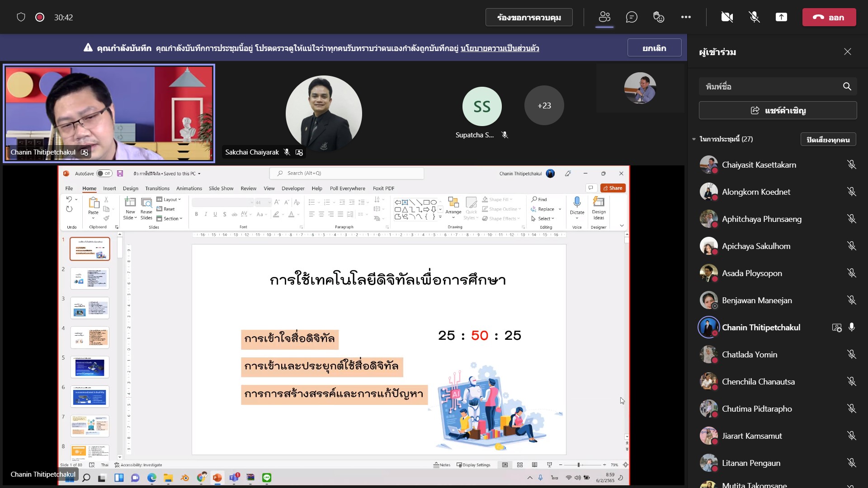The image size is (868, 488).
Task: Click the Notes button in status bar
Action: click(442, 465)
